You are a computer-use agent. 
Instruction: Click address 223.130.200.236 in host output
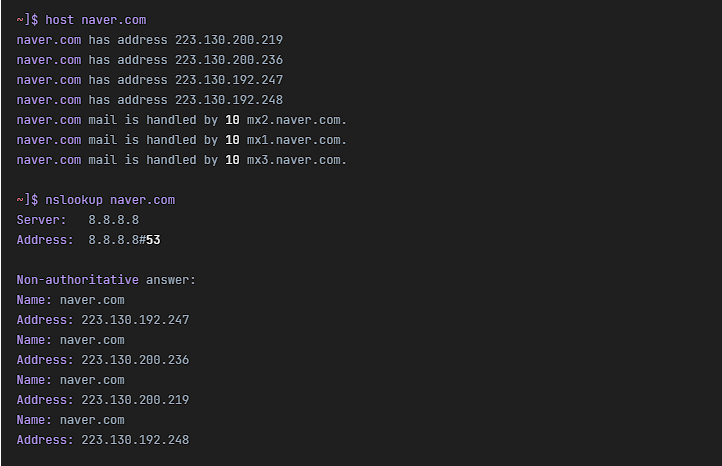pos(229,60)
